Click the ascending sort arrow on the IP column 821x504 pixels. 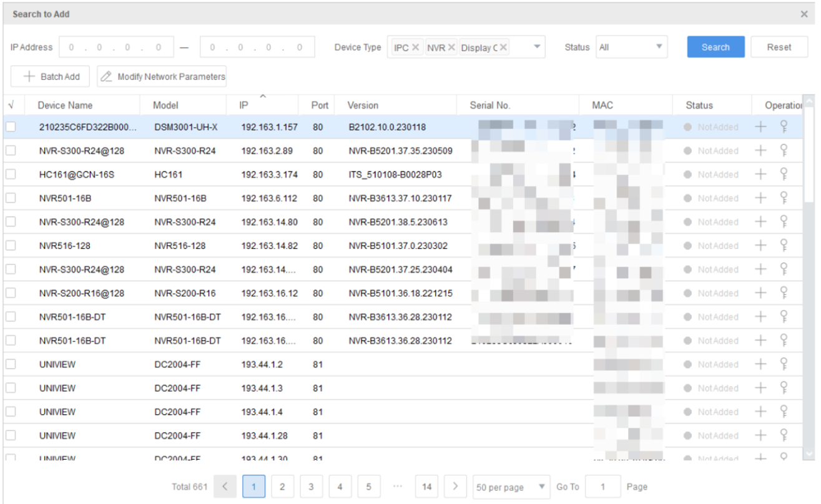click(263, 97)
